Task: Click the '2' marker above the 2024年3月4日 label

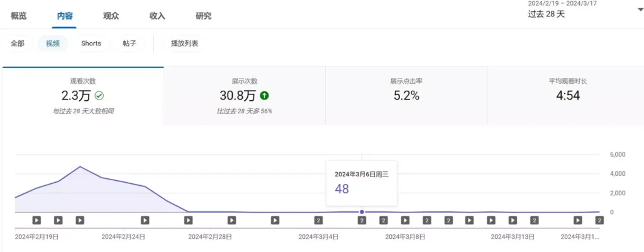Action: (x=318, y=220)
